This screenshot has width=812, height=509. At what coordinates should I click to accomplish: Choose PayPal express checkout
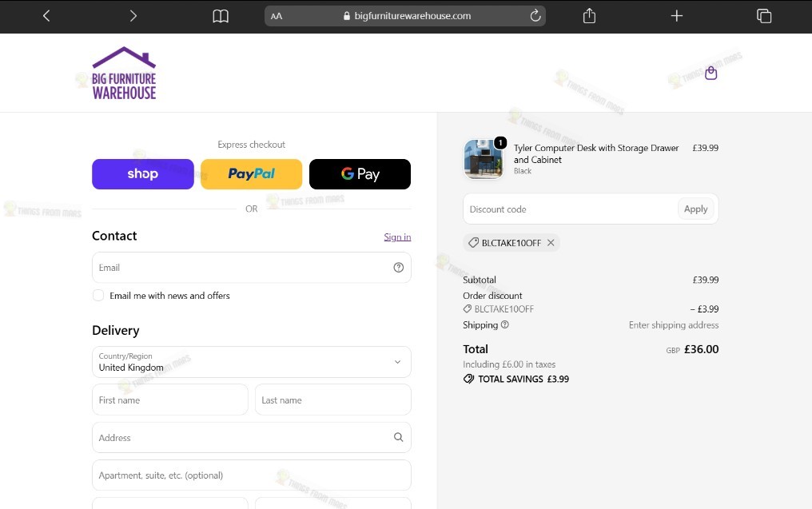(251, 174)
